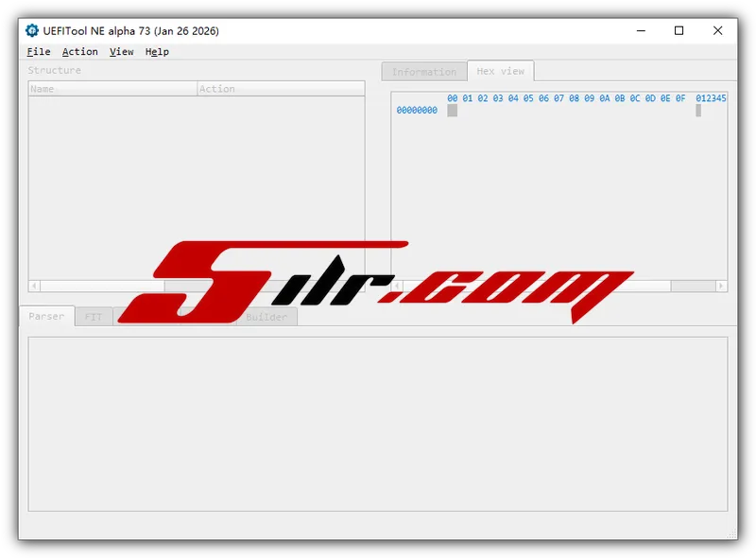This screenshot has width=756, height=558.
Task: Click the Structure tree's left scroll arrow
Action: coord(35,286)
